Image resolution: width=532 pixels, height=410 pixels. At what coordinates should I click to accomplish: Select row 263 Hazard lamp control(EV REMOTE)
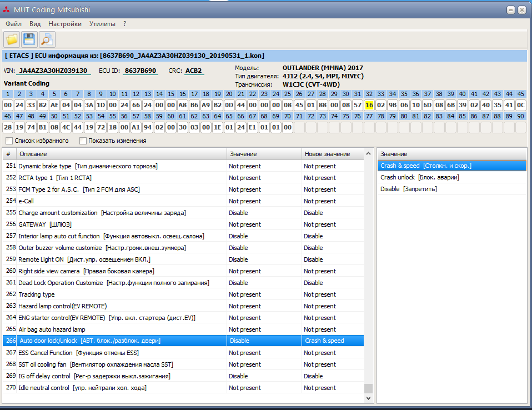pyautogui.click(x=183, y=306)
